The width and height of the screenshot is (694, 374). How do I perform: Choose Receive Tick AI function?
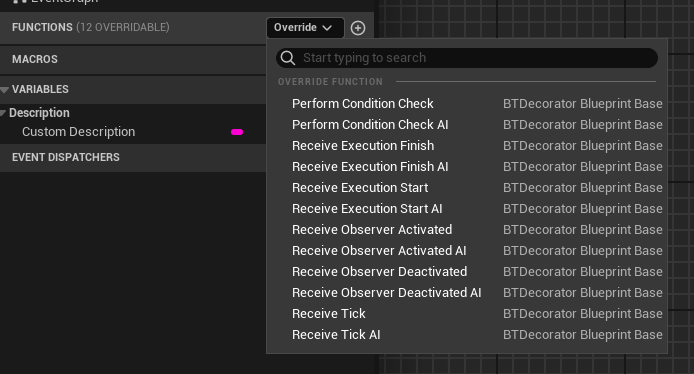click(x=467, y=335)
